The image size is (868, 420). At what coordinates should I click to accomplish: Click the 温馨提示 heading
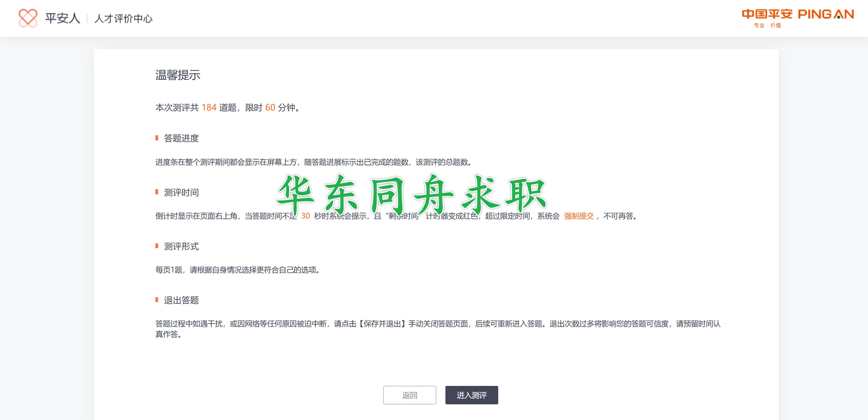[178, 75]
